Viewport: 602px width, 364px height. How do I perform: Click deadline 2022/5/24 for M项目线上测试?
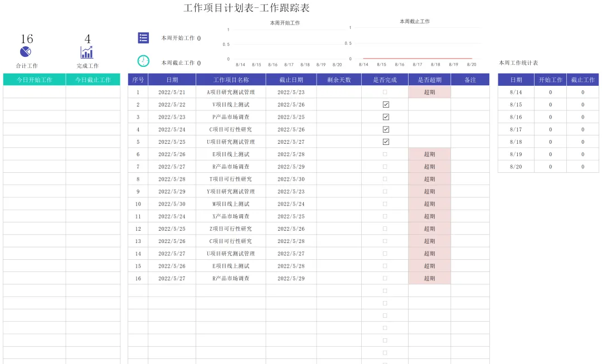click(x=291, y=204)
